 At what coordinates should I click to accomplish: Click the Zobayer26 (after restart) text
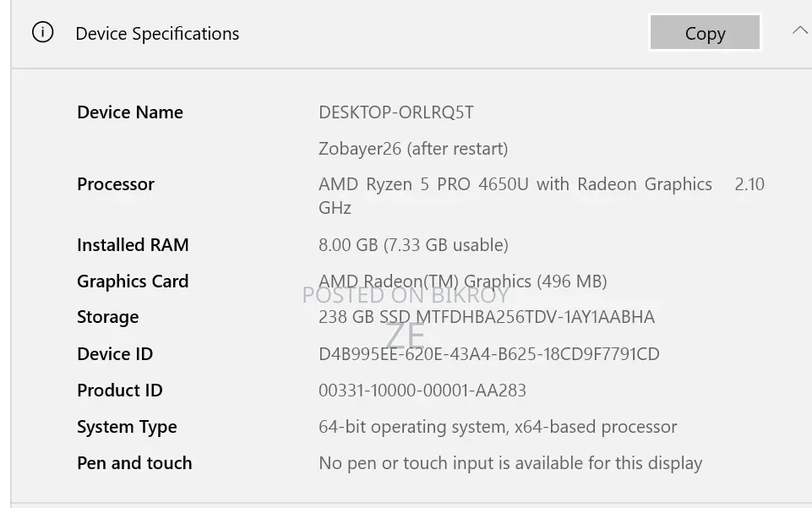413,149
